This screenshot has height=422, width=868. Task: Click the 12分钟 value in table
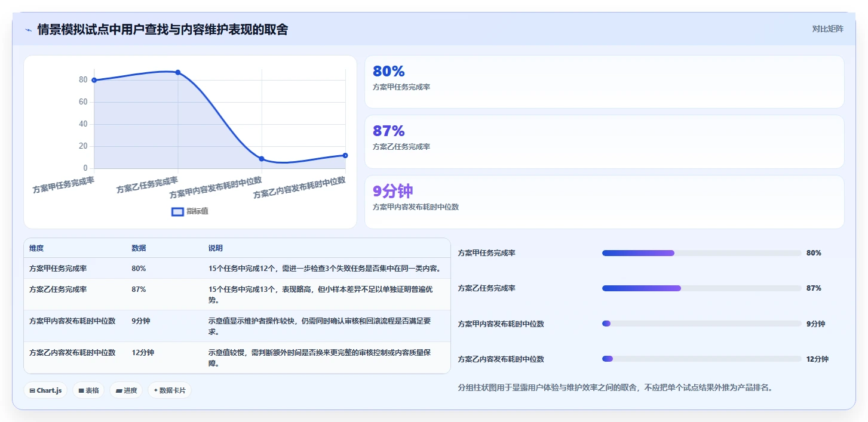(143, 353)
